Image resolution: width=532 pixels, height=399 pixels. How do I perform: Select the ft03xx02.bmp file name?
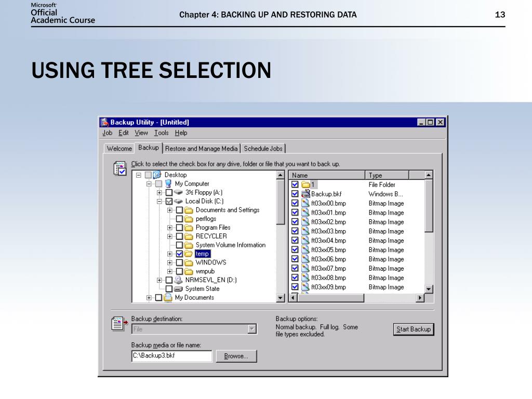pyautogui.click(x=328, y=222)
